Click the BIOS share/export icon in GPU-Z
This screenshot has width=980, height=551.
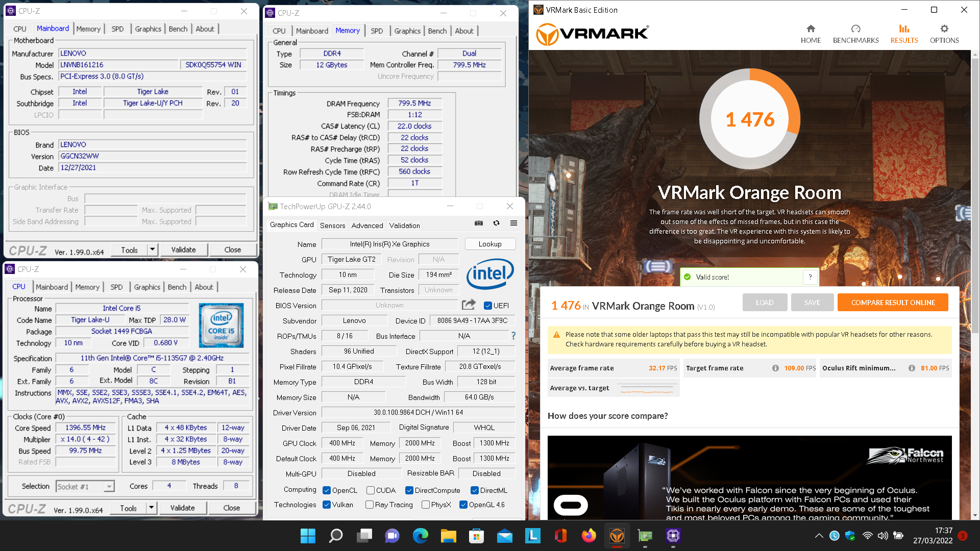pos(469,305)
